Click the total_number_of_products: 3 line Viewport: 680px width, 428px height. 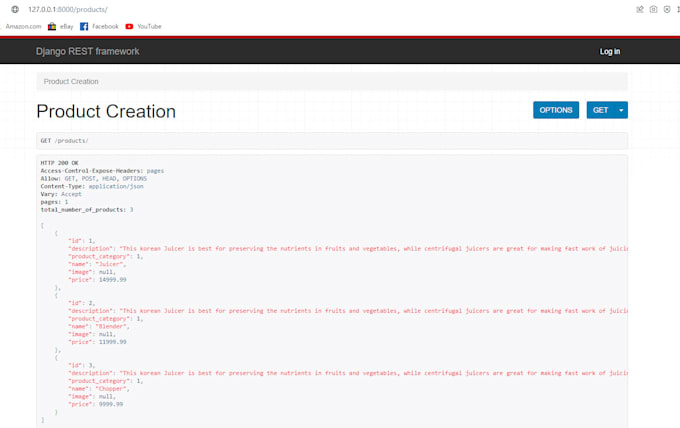pos(87,210)
